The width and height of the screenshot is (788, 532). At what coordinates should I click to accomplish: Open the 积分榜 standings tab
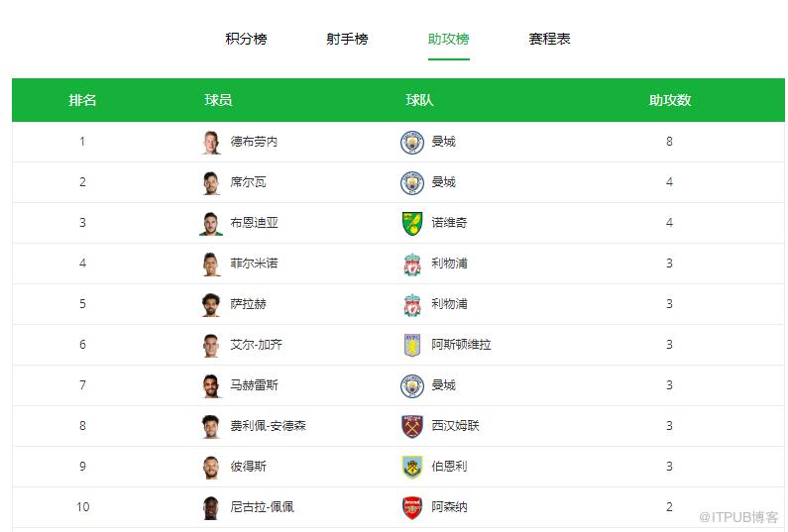[x=246, y=39]
